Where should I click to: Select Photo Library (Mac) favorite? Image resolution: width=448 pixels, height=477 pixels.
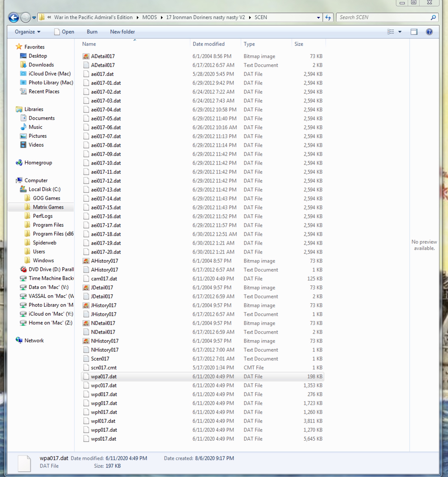point(51,82)
